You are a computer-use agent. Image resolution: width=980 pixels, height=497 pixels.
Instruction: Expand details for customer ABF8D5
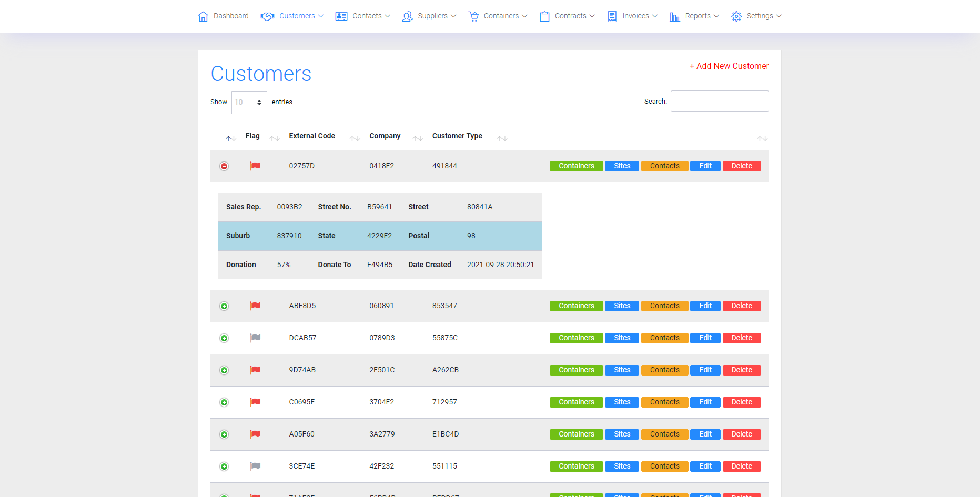pos(224,306)
